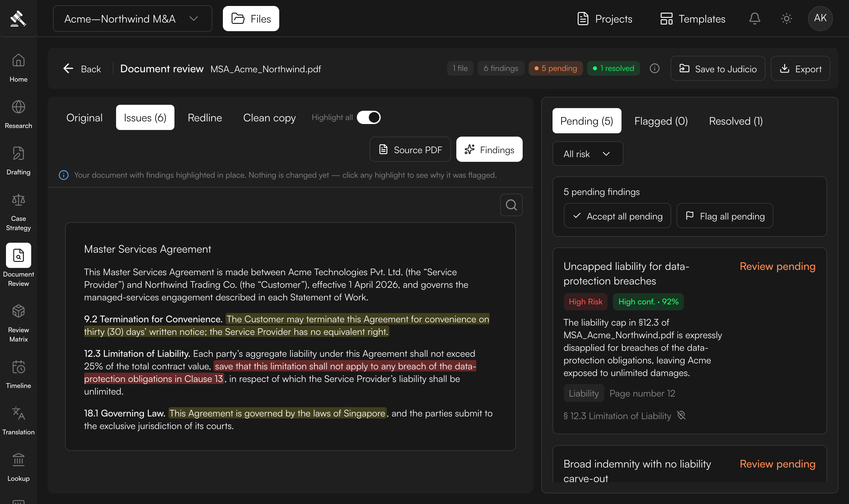Go to Home in the sidebar

pos(18,68)
